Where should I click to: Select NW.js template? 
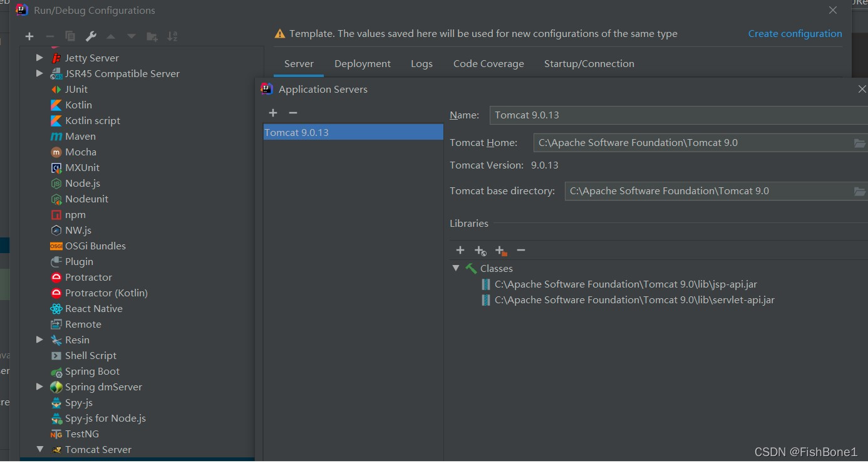78,230
